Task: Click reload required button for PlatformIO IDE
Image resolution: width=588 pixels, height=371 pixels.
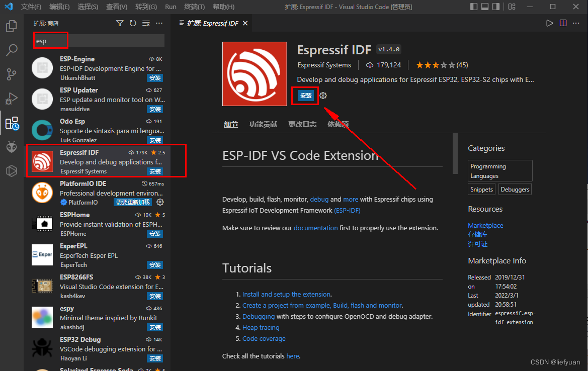Action: [x=133, y=202]
